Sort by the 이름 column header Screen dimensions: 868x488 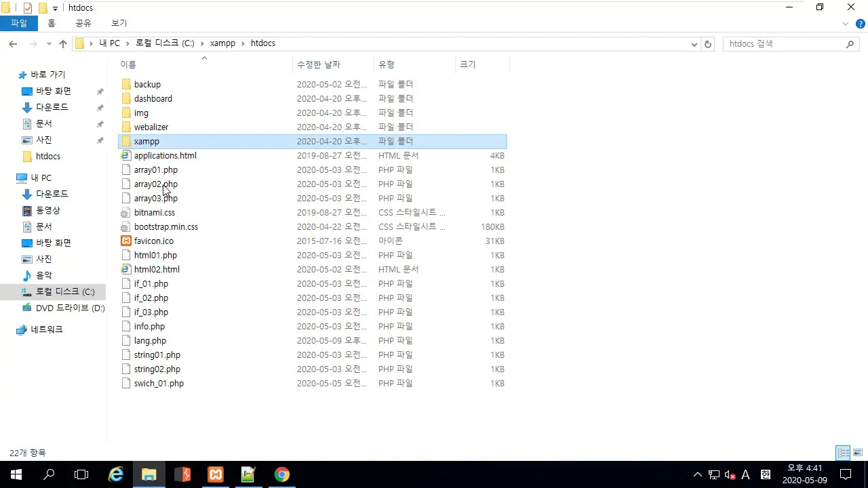pyautogui.click(x=206, y=64)
